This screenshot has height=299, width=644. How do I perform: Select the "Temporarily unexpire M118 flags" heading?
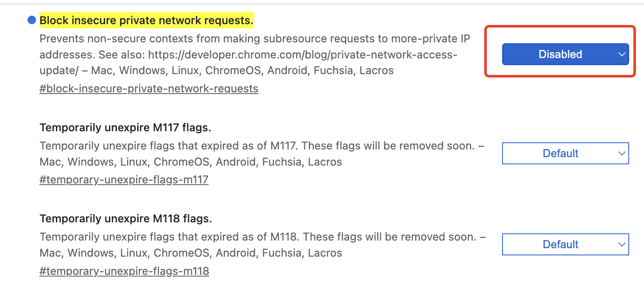(125, 219)
